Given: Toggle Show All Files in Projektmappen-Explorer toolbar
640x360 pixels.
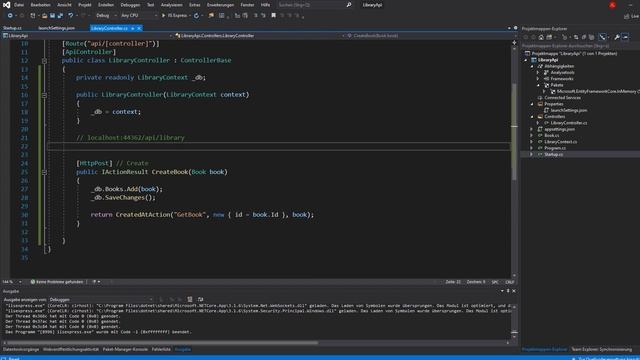Looking at the screenshot, I should tap(591, 37).
